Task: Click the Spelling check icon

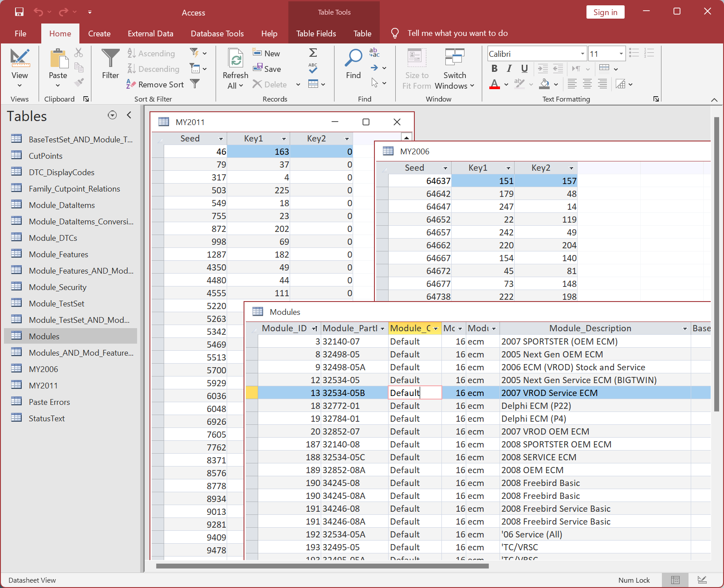Action: click(x=313, y=68)
